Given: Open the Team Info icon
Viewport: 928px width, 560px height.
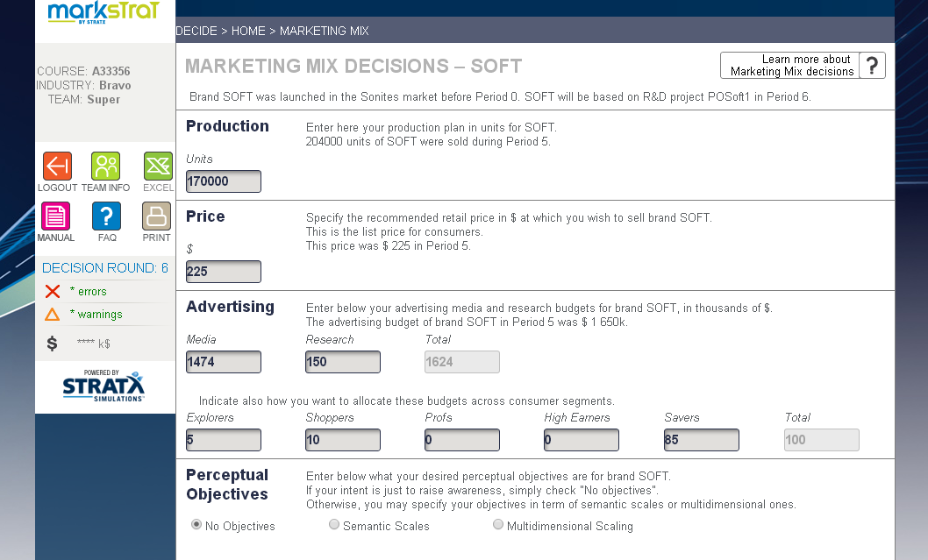Looking at the screenshot, I should [105, 166].
